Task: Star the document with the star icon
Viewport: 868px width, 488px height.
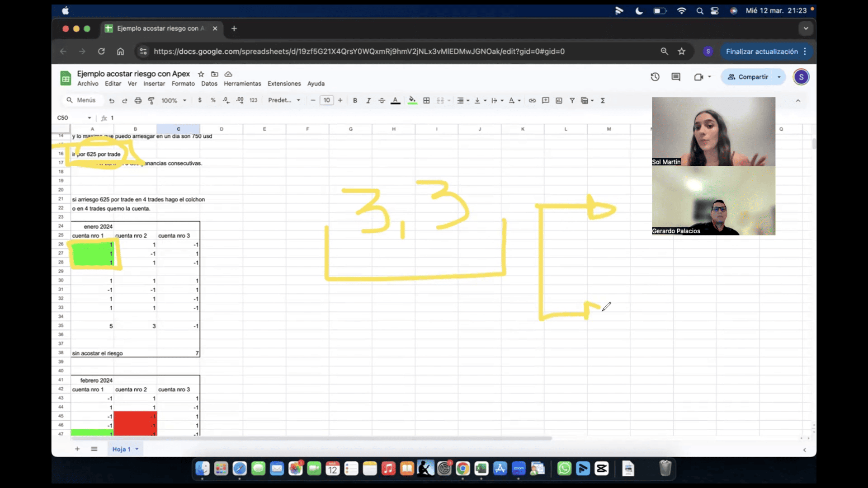Action: point(201,74)
